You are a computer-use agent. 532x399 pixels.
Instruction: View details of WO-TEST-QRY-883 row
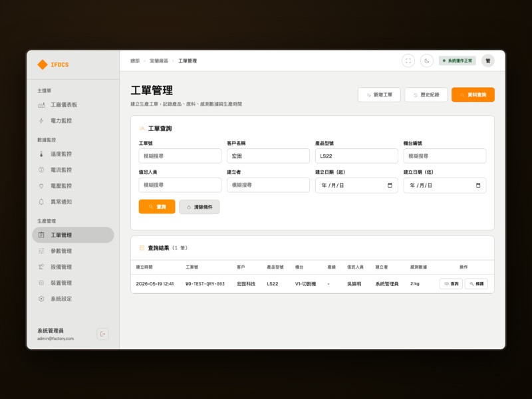click(451, 284)
